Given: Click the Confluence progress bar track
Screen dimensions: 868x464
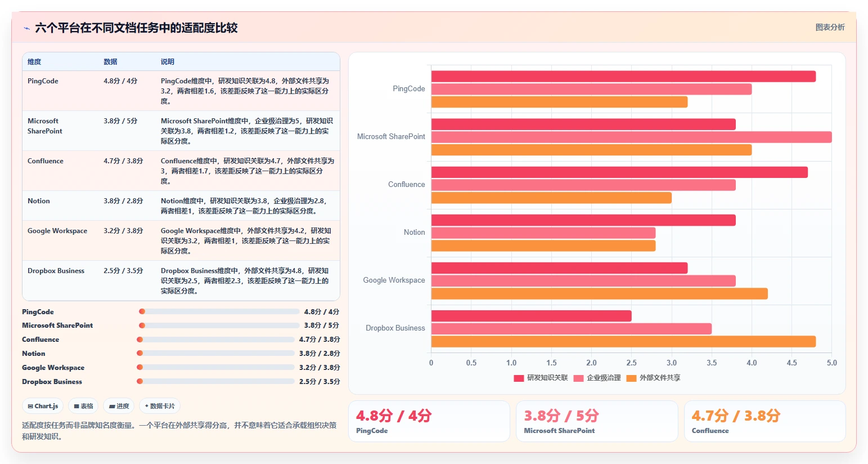Looking at the screenshot, I should pyautogui.click(x=215, y=340).
